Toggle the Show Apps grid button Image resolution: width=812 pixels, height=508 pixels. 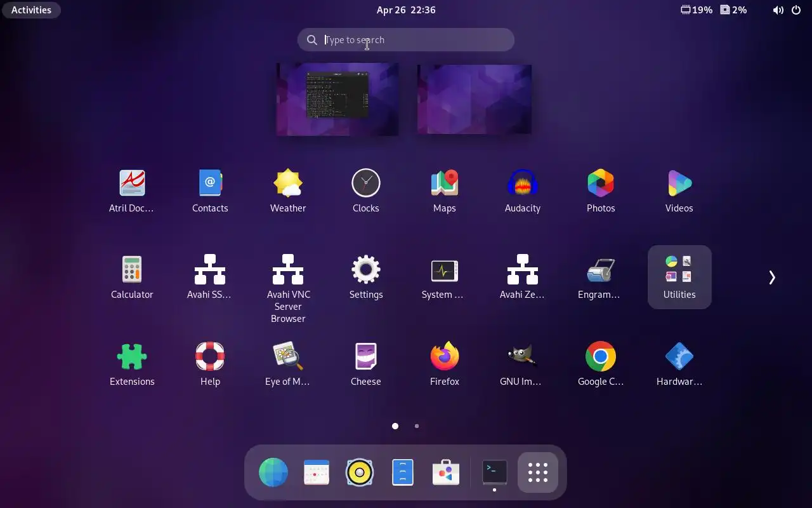pyautogui.click(x=538, y=472)
